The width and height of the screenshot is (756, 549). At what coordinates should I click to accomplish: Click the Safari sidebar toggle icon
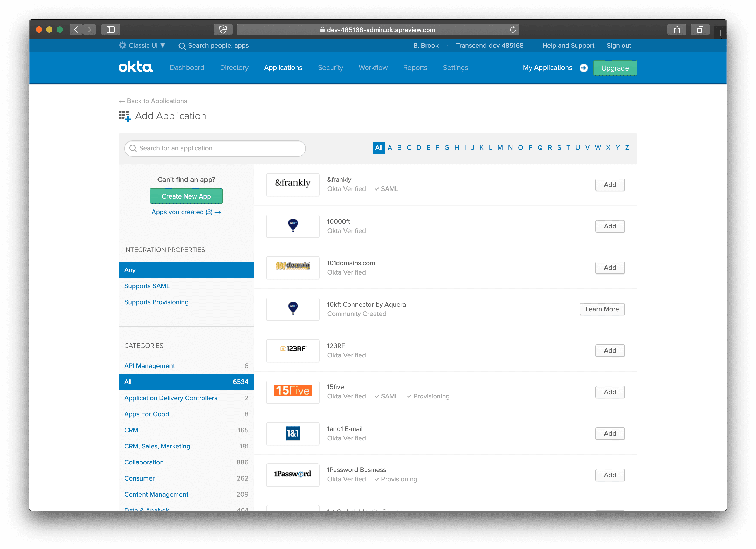tap(111, 30)
